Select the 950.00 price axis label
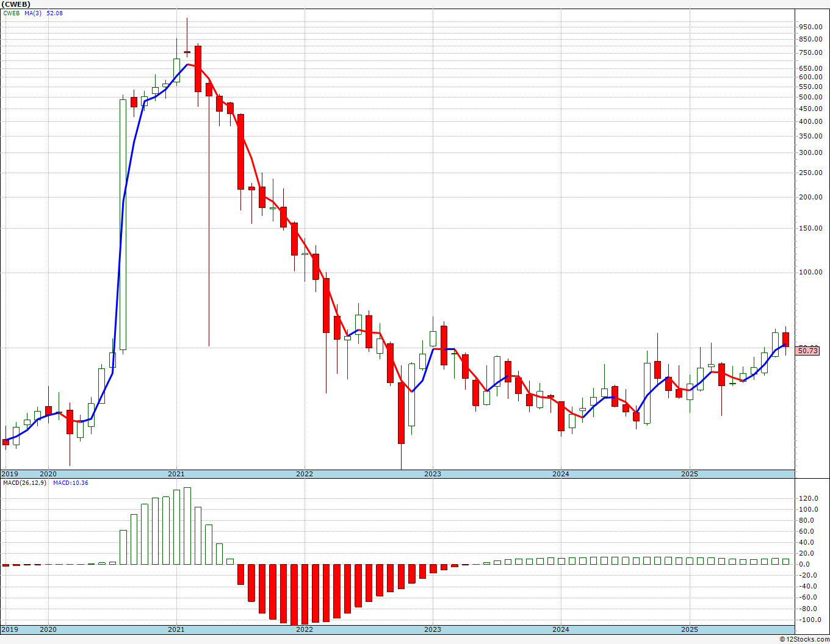Viewport: 830px width, 644px height. (x=810, y=27)
